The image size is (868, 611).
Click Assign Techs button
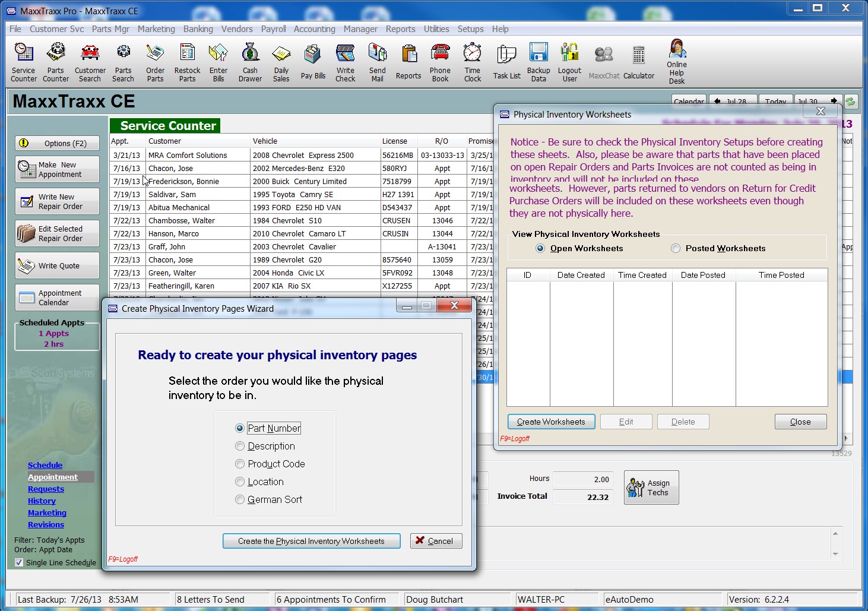[x=651, y=487]
